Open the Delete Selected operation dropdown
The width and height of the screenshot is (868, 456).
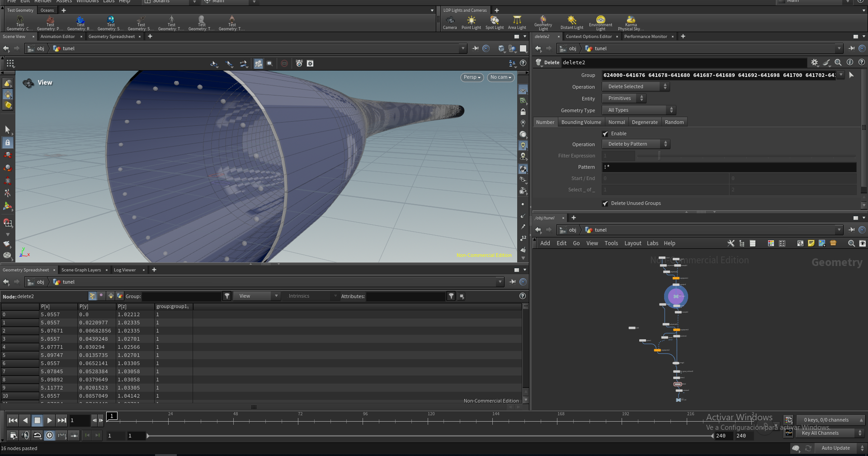tap(636, 87)
